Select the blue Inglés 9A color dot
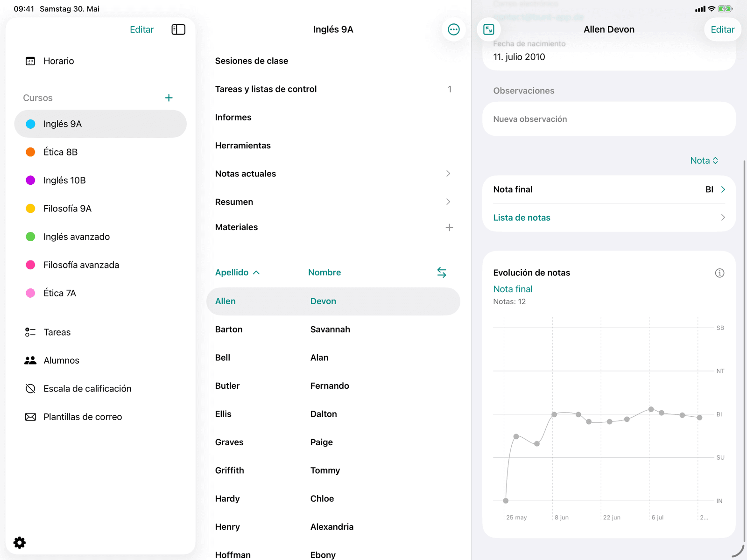 [x=30, y=124]
